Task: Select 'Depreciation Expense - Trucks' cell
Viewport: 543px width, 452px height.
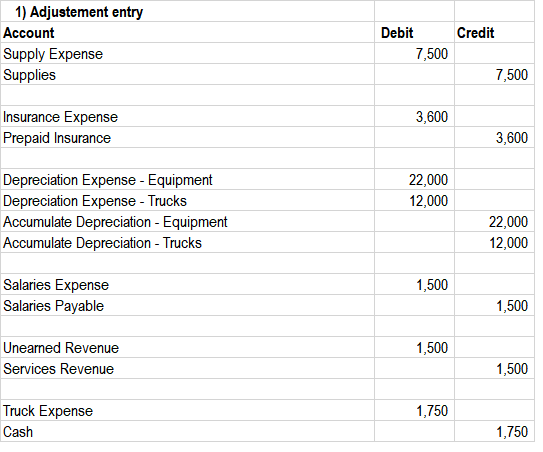Action: tap(188, 201)
